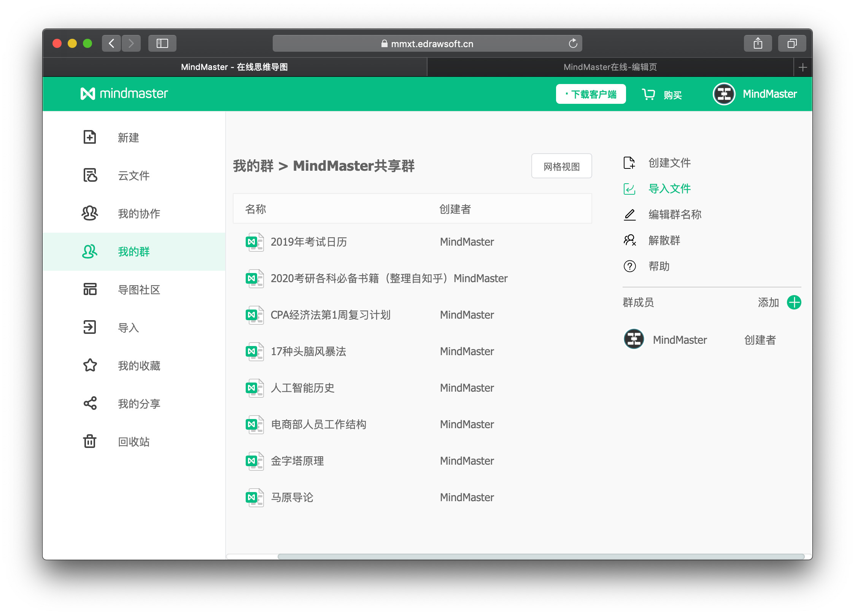
Task: Click the MindMaster member avatar in 群成员
Action: click(634, 339)
